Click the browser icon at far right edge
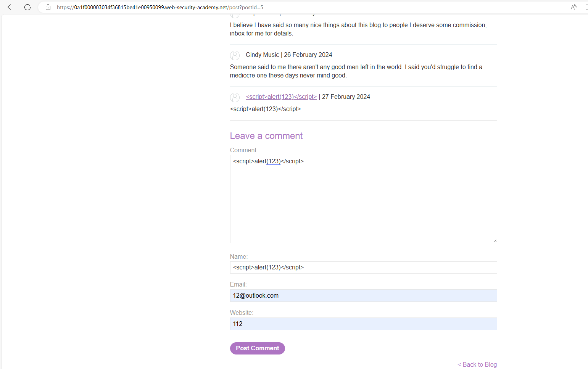 click(586, 7)
